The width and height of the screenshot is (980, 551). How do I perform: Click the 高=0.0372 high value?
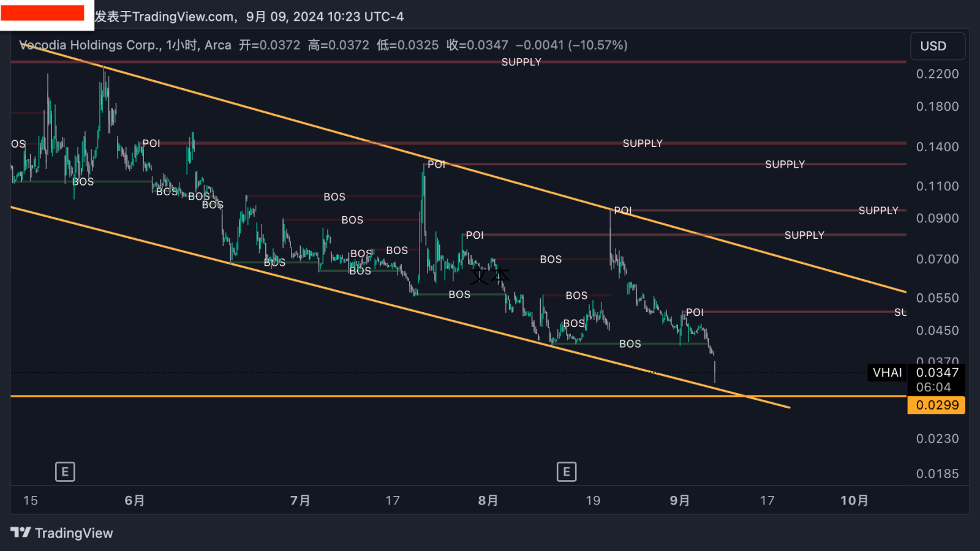[x=339, y=45]
